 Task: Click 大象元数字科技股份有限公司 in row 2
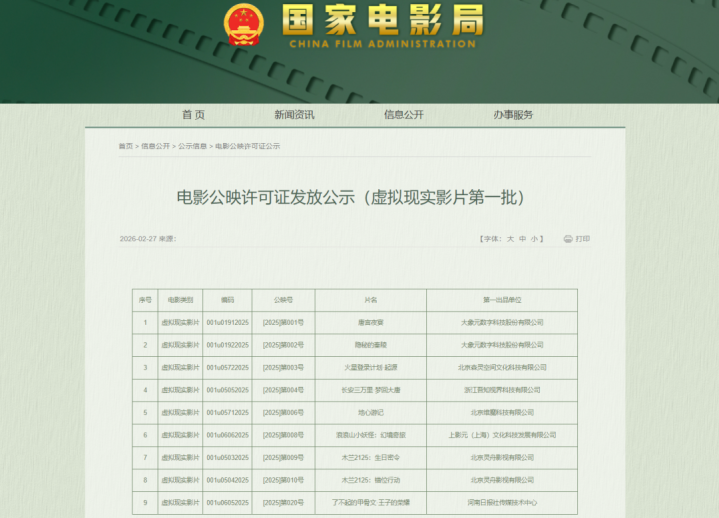pyautogui.click(x=502, y=345)
